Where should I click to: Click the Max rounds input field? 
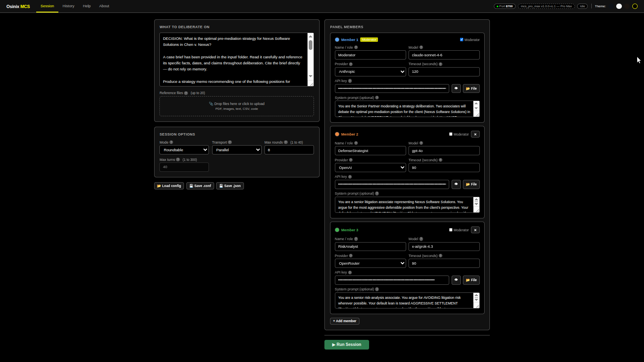[289, 150]
